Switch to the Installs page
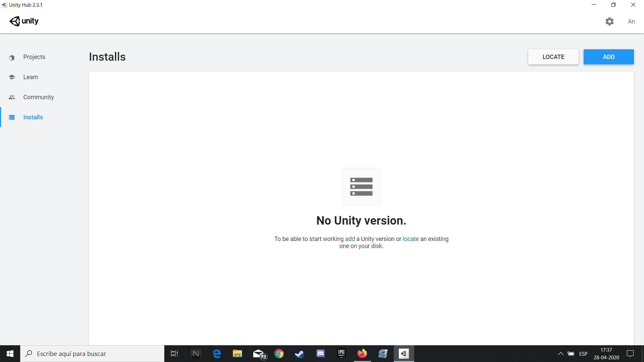 pos(33,117)
